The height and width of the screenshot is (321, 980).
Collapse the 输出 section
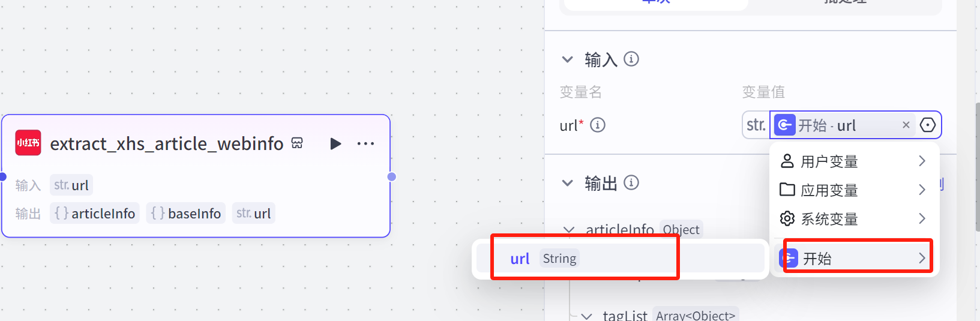point(567,183)
